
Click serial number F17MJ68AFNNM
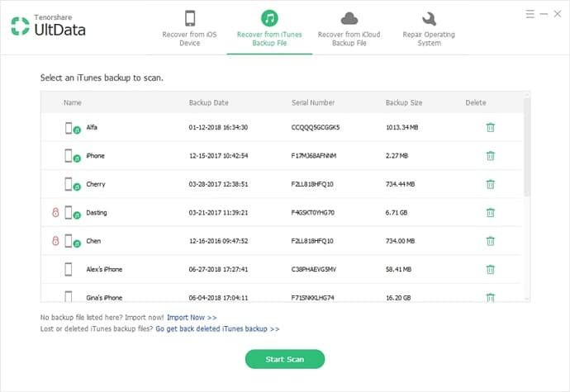click(313, 156)
